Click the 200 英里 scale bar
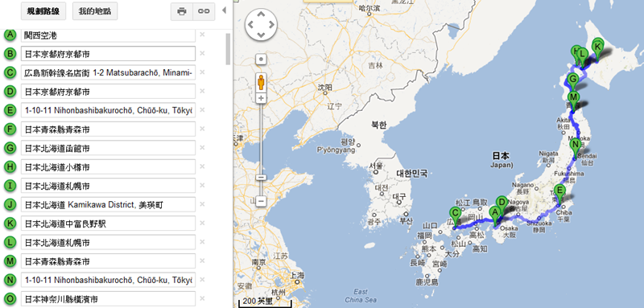The width and height of the screenshot is (644, 308). (x=265, y=302)
